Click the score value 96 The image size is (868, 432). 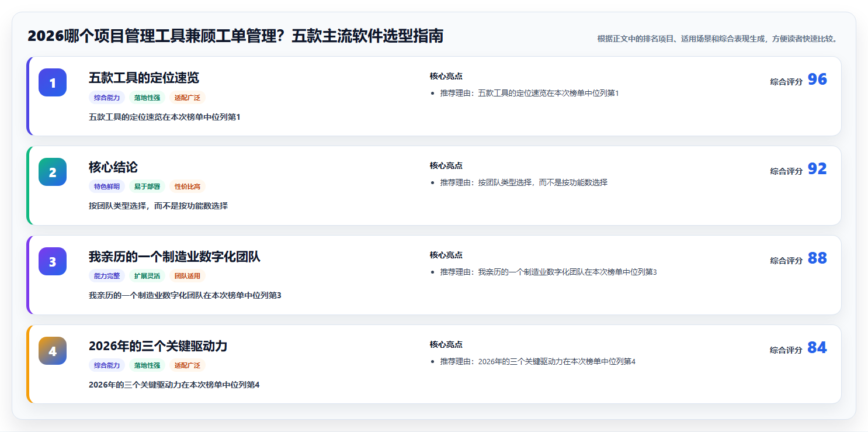(817, 80)
